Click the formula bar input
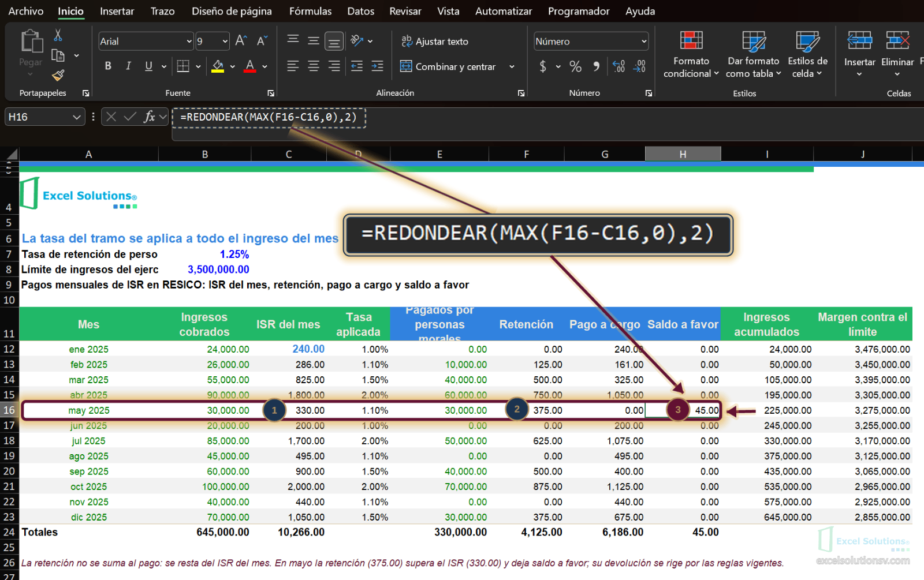924x580 pixels. click(x=547, y=124)
